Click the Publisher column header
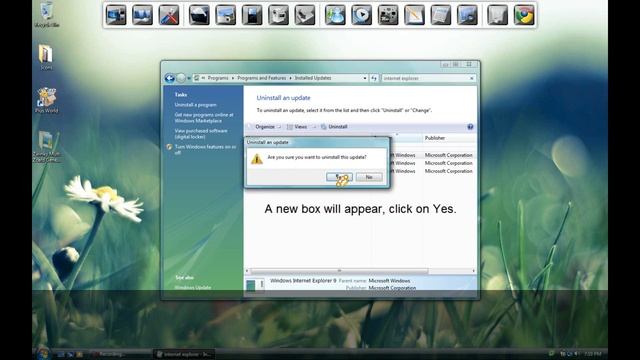This screenshot has height=360, width=640. (449, 138)
